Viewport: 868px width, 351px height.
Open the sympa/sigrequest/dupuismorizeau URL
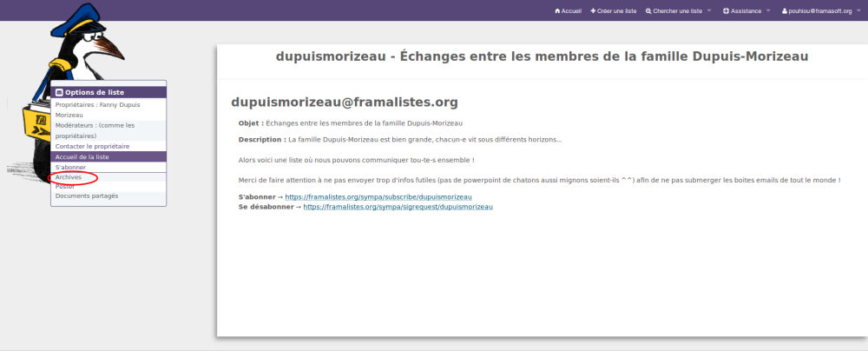[x=398, y=207]
